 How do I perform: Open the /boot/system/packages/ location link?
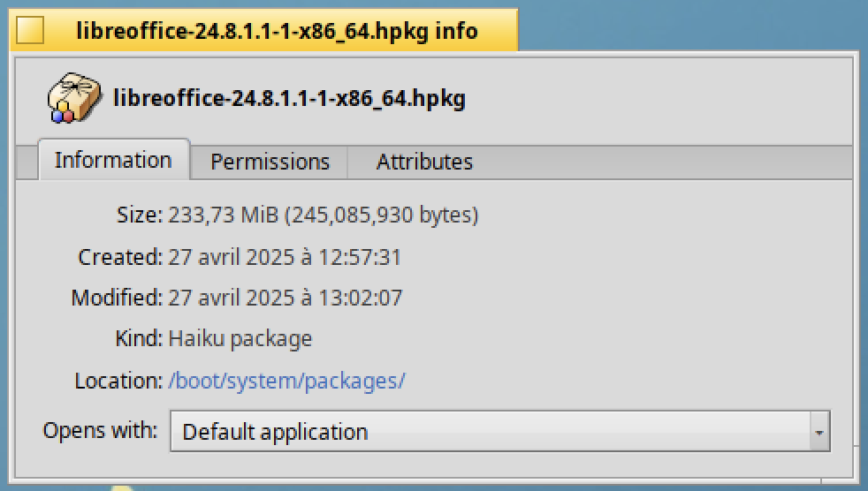286,381
